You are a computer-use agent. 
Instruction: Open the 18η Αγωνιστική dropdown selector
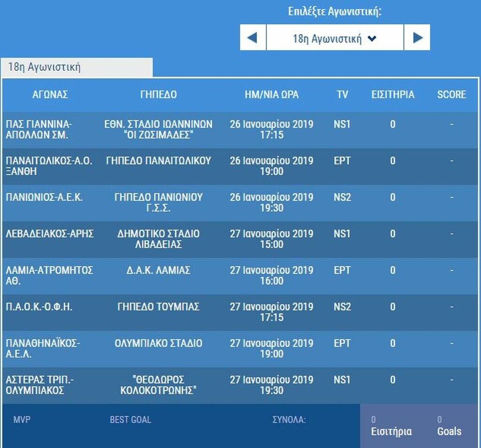point(335,38)
